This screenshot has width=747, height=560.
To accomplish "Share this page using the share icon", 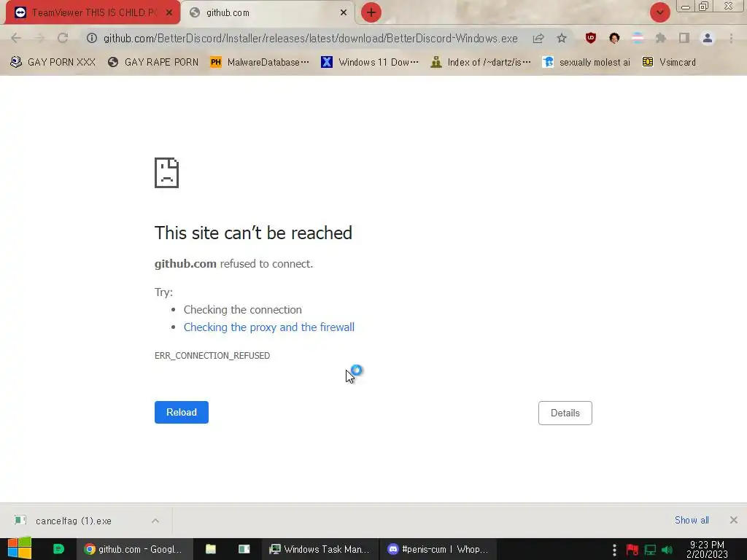I will pyautogui.click(x=538, y=38).
